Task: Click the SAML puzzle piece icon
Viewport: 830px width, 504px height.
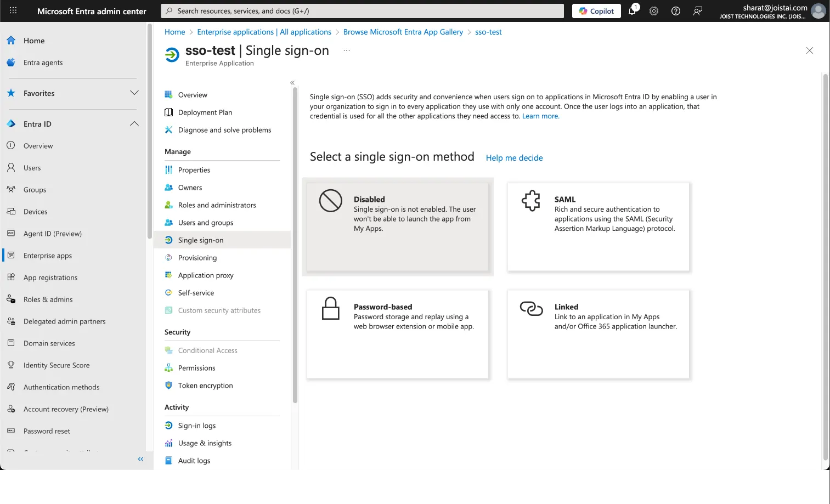Action: (x=531, y=201)
